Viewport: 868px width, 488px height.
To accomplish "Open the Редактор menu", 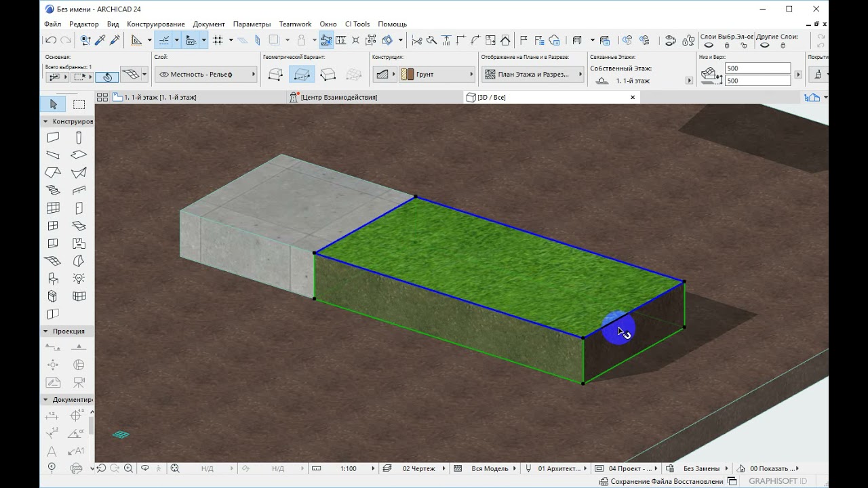I will pyautogui.click(x=83, y=24).
